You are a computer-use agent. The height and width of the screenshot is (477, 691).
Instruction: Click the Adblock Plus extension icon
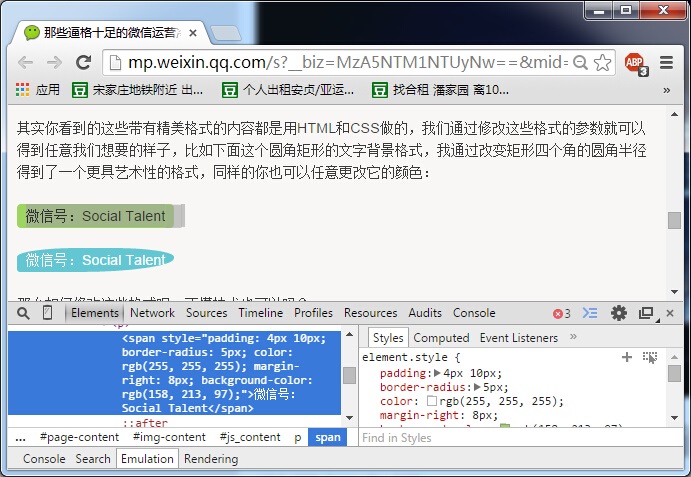point(635,62)
